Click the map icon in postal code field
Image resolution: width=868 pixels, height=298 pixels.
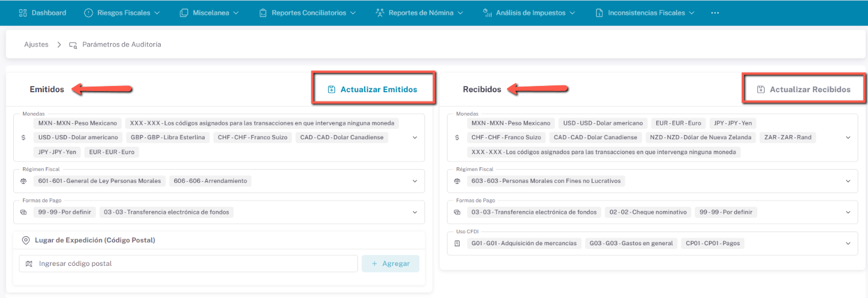[x=30, y=264]
